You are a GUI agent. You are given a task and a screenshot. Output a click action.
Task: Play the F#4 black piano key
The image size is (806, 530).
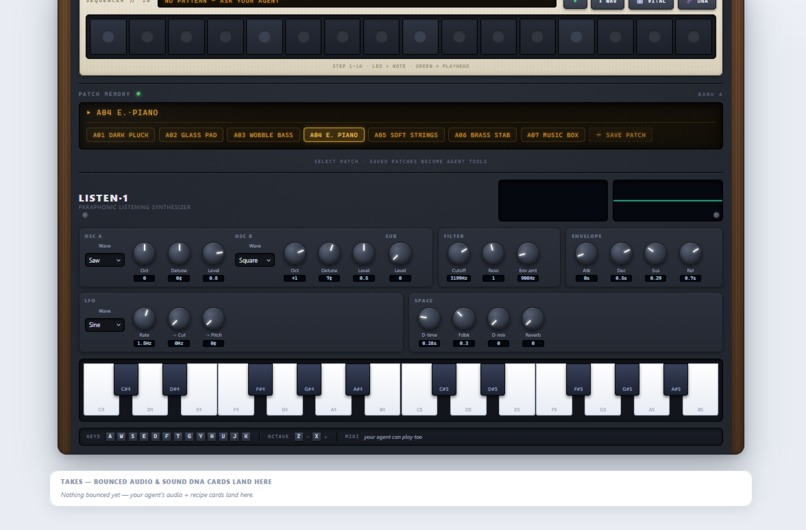(260, 379)
